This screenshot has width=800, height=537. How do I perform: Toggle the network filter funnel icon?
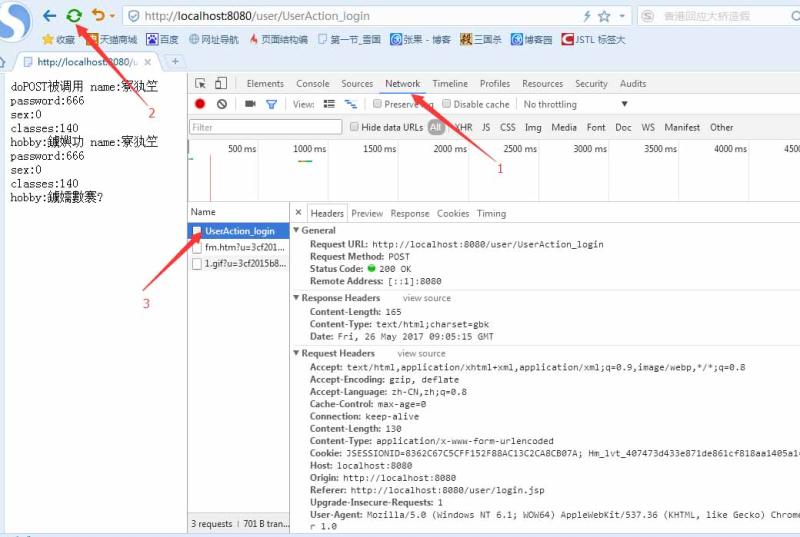271,105
